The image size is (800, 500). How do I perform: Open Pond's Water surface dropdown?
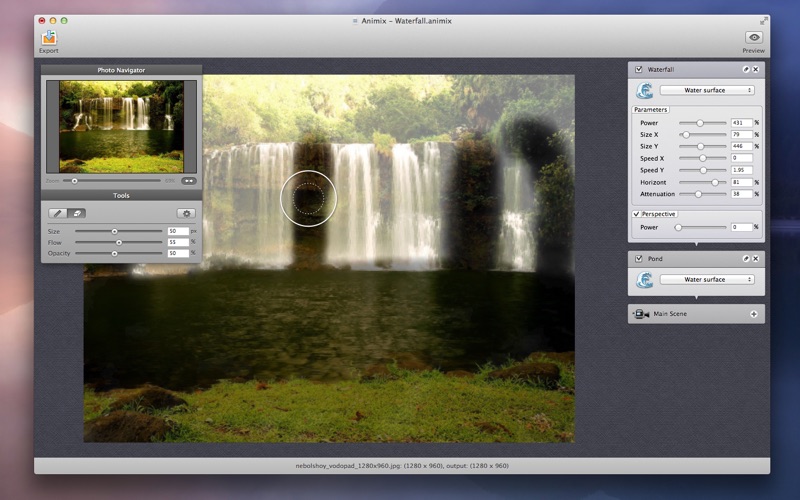[707, 280]
